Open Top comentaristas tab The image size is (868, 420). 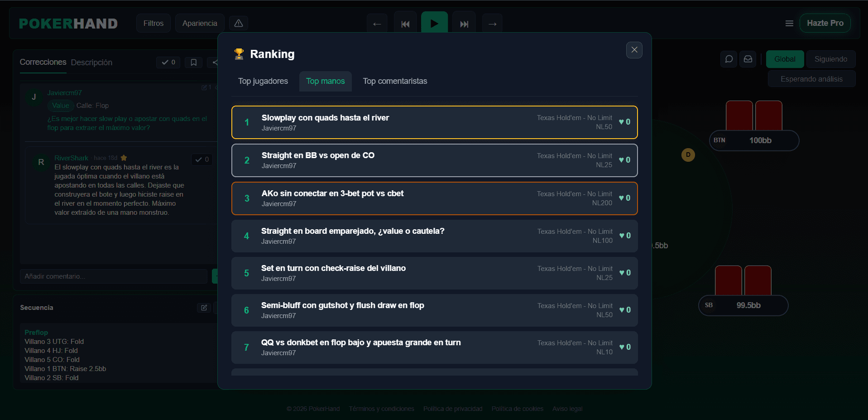point(395,81)
